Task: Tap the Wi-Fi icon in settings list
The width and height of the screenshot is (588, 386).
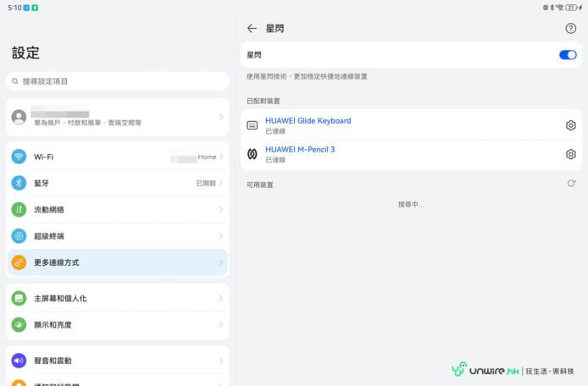Action: pyautogui.click(x=19, y=157)
